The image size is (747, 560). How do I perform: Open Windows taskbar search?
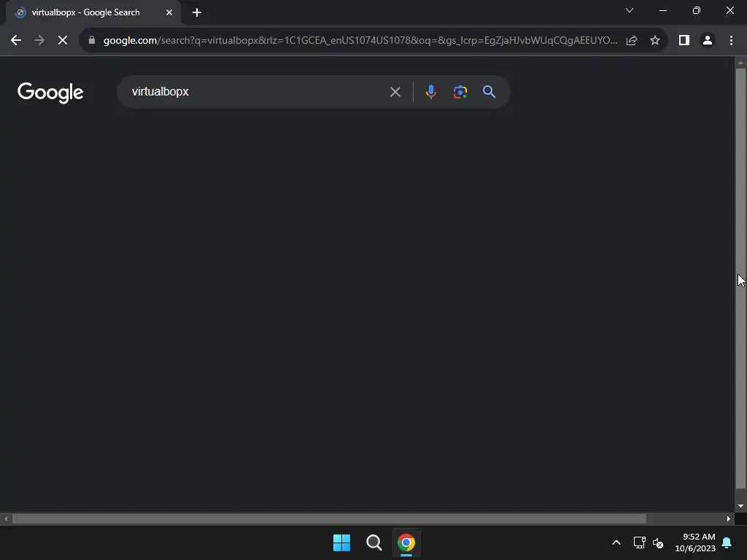[374, 542]
